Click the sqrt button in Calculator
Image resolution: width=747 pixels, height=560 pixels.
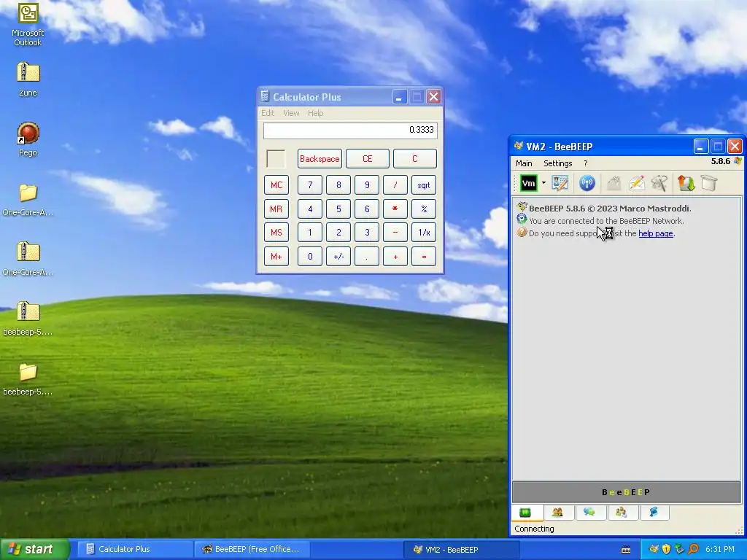pos(424,185)
